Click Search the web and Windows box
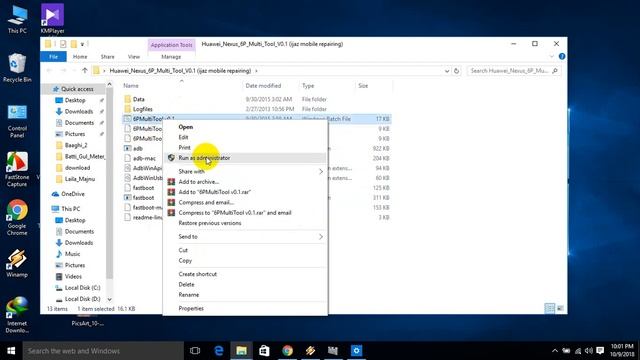Screen dimensions: 640x360 [x=103, y=351]
